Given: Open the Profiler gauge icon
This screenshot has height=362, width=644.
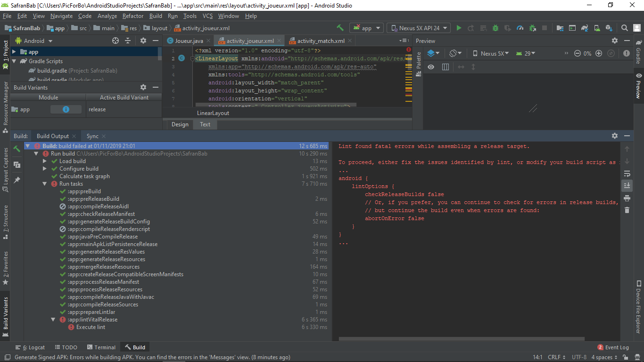Looking at the screenshot, I should click(520, 28).
